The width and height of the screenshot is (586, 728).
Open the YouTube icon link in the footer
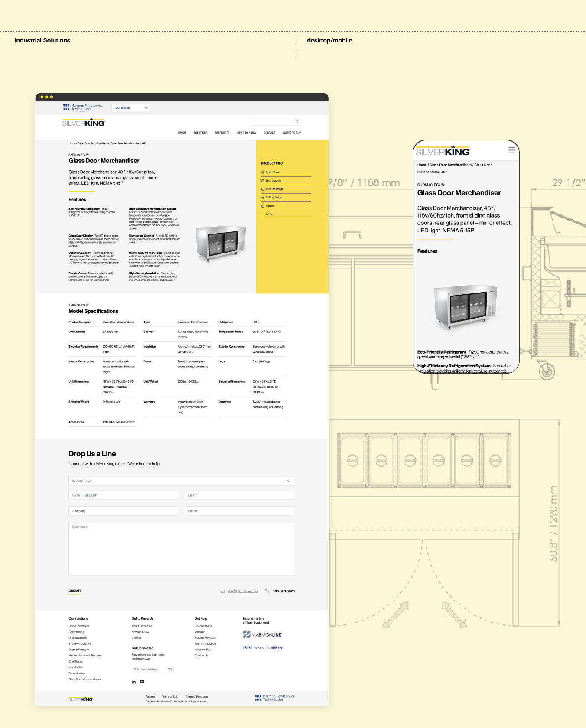click(142, 682)
